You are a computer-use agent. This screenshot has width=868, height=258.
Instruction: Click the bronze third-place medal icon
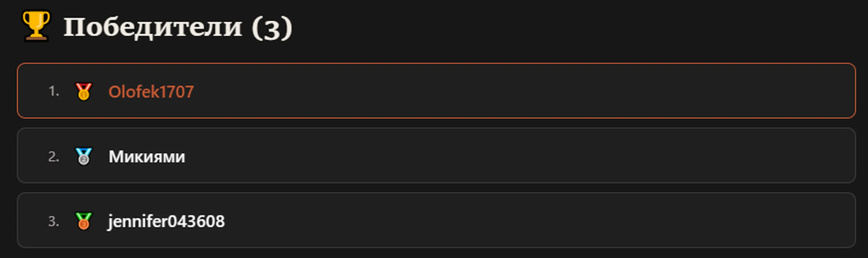[84, 221]
